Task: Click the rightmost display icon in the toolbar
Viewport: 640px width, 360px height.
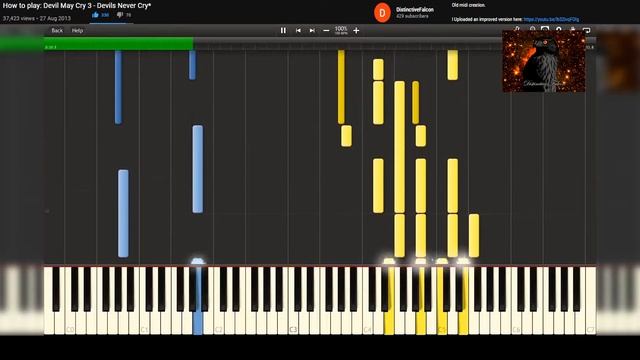Action: (x=587, y=30)
